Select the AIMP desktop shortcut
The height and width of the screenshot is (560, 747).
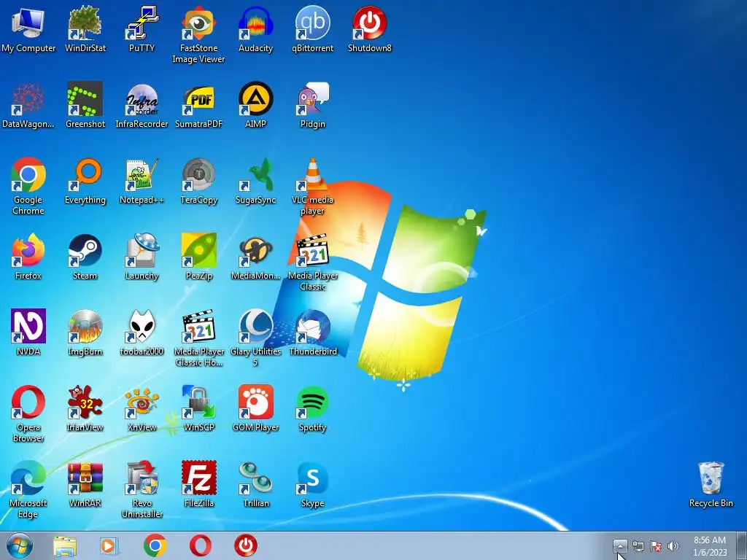point(255,105)
